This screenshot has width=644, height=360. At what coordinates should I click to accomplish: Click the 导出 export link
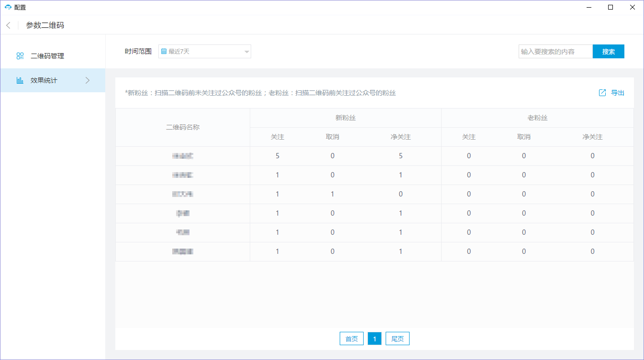click(x=618, y=93)
